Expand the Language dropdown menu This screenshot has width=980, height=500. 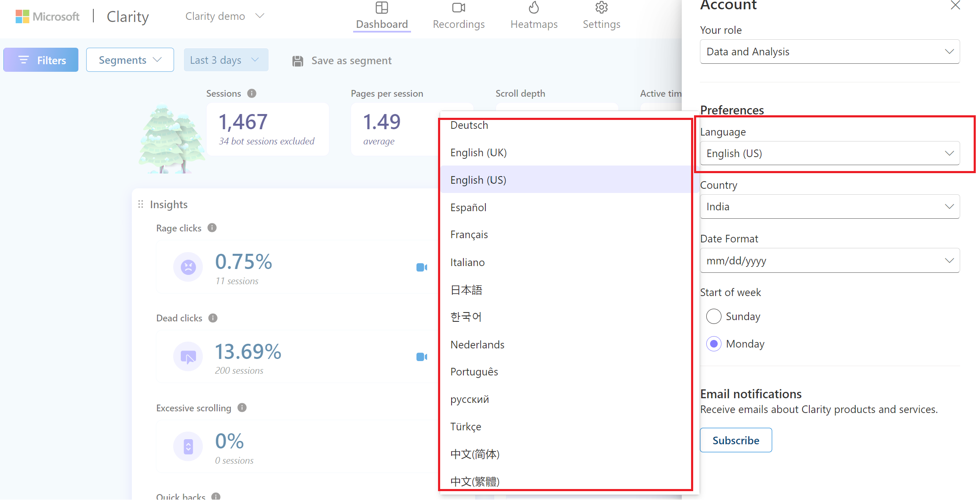coord(829,153)
